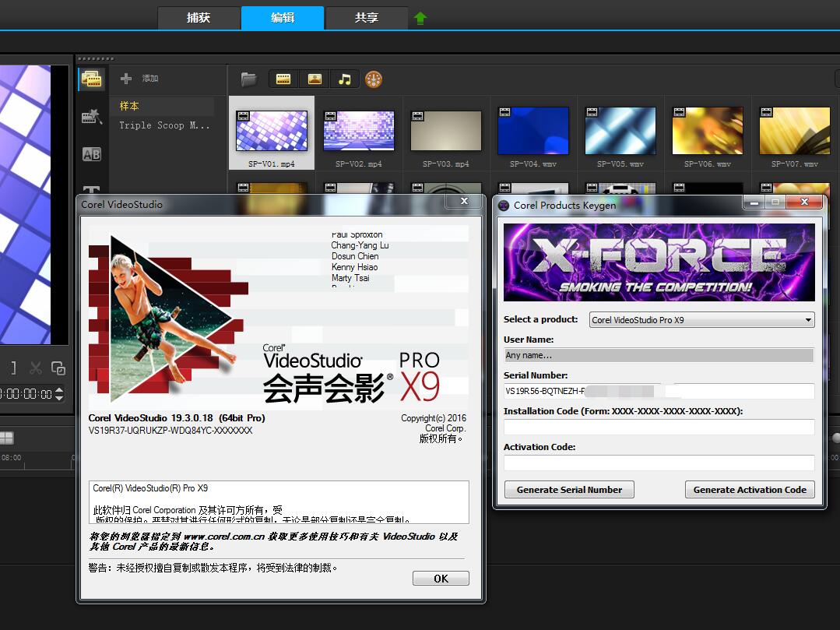Click the license text box in about dialog
Viewport: 840px width, 630px height.
pyautogui.click(x=279, y=502)
